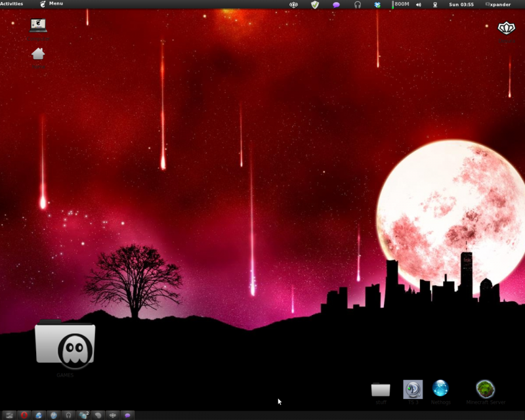Click the green shield tray icon
Image resolution: width=525 pixels, height=420 pixels.
[315, 5]
